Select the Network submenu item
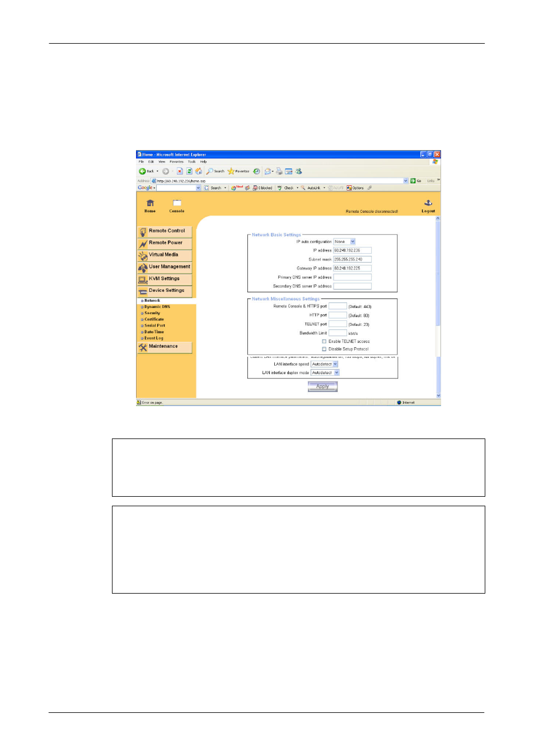The image size is (534, 756). pyautogui.click(x=152, y=301)
